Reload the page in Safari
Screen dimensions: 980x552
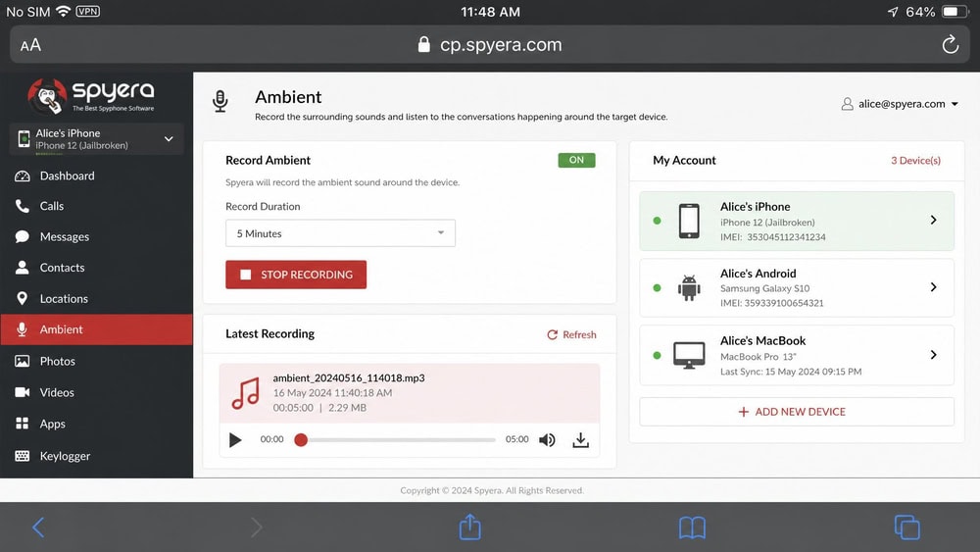pos(950,44)
